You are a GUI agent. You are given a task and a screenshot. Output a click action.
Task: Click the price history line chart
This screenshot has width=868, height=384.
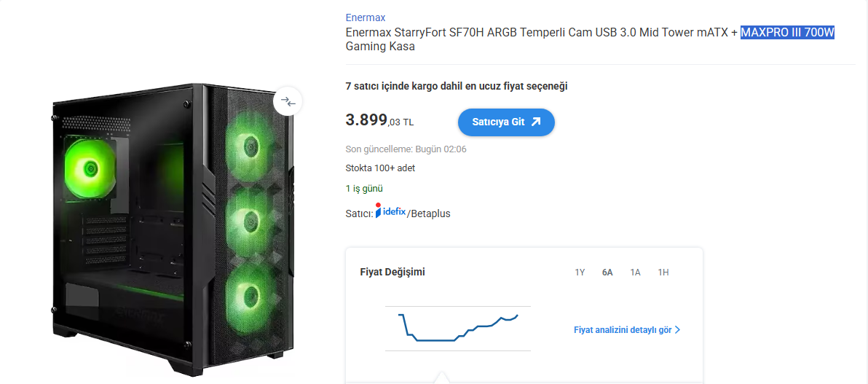point(458,328)
